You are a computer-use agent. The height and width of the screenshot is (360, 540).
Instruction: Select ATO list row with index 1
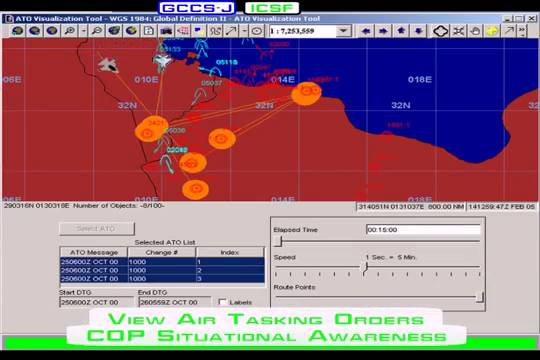point(162,262)
